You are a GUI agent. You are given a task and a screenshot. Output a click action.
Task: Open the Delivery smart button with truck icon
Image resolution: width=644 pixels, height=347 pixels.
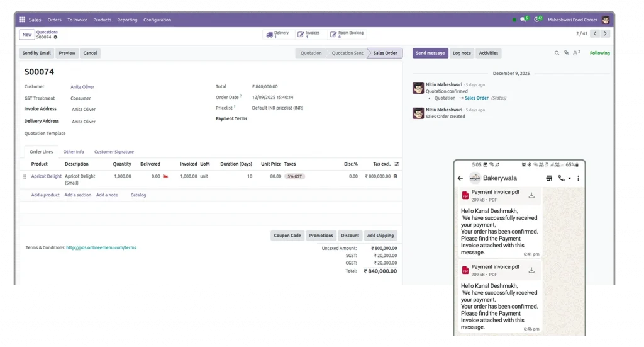click(x=277, y=35)
